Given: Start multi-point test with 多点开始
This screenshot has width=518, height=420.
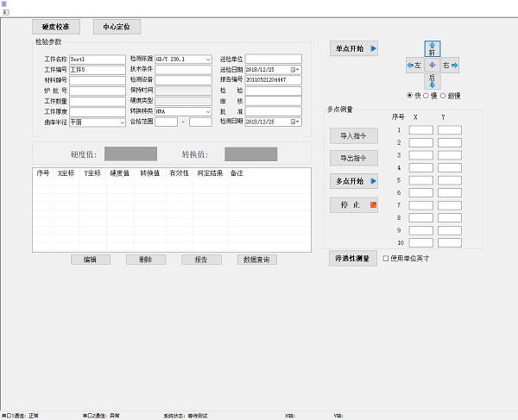Looking at the screenshot, I should point(354,182).
